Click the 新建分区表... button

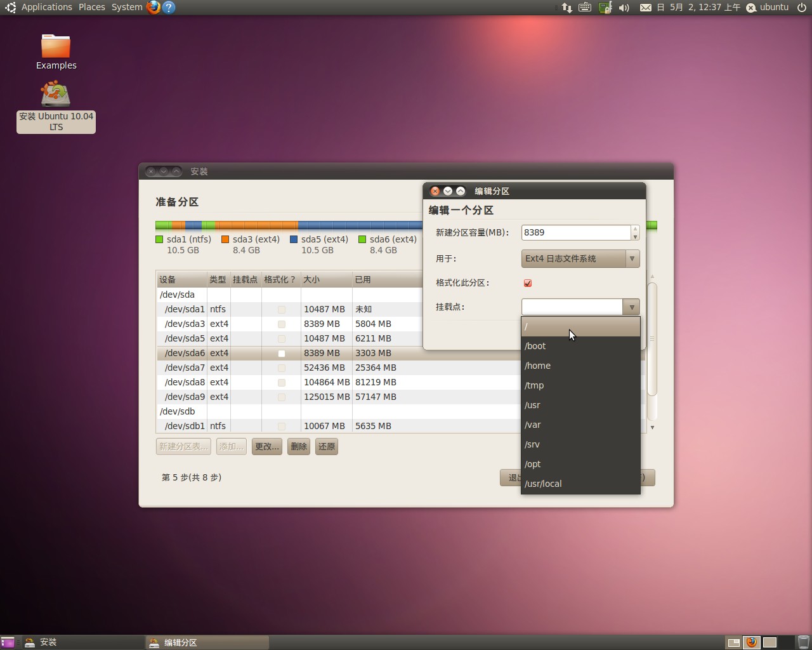[x=183, y=447]
